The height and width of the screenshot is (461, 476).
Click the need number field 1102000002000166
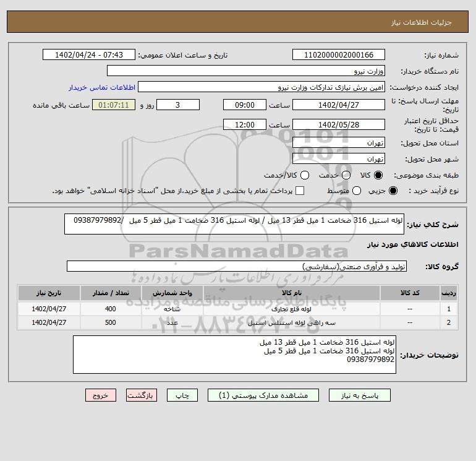[339, 54]
